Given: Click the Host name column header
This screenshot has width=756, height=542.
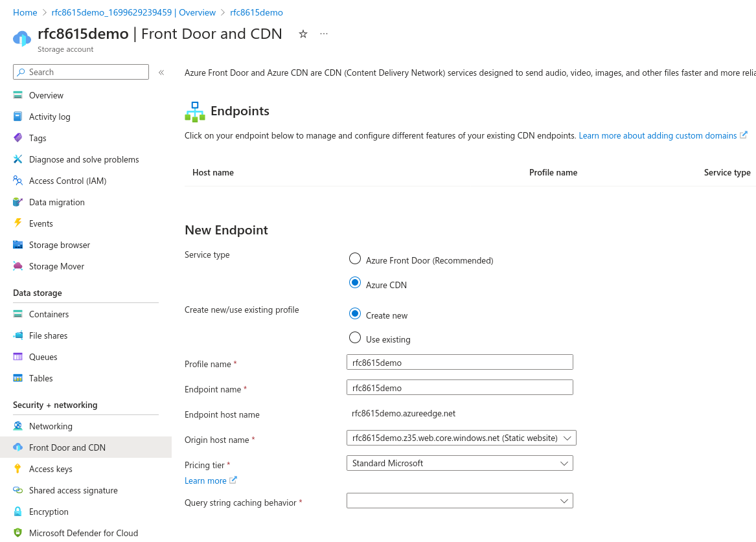Looking at the screenshot, I should [213, 172].
